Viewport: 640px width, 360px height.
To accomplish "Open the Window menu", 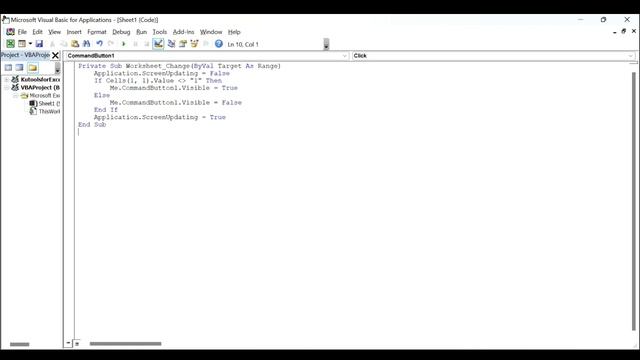I will coord(211,32).
